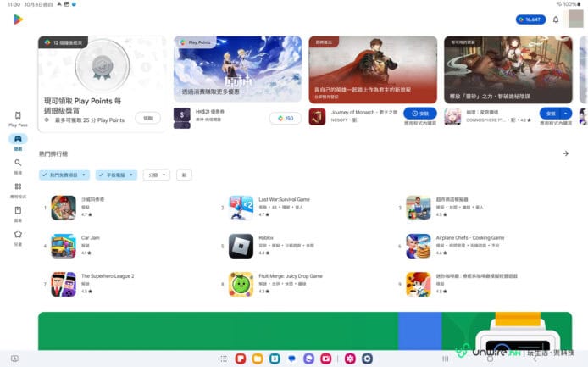Expand the tablet device filter chip
The height and width of the screenshot is (367, 588).
(116, 175)
